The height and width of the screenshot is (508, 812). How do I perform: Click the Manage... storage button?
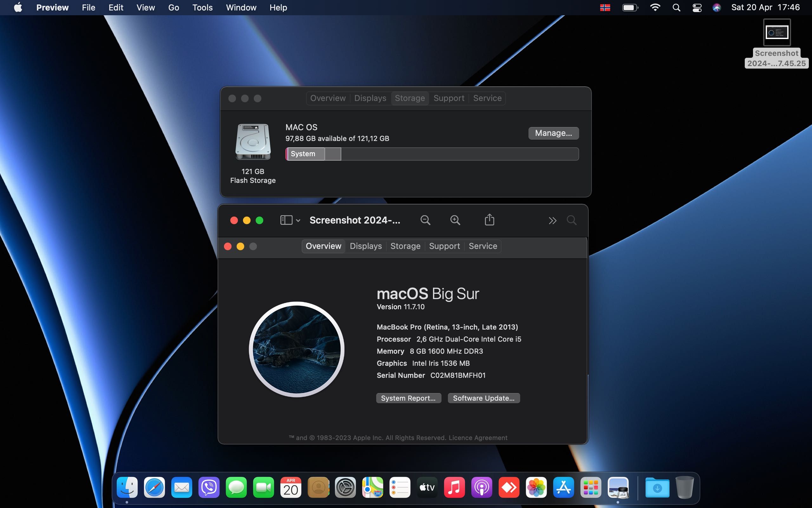553,133
